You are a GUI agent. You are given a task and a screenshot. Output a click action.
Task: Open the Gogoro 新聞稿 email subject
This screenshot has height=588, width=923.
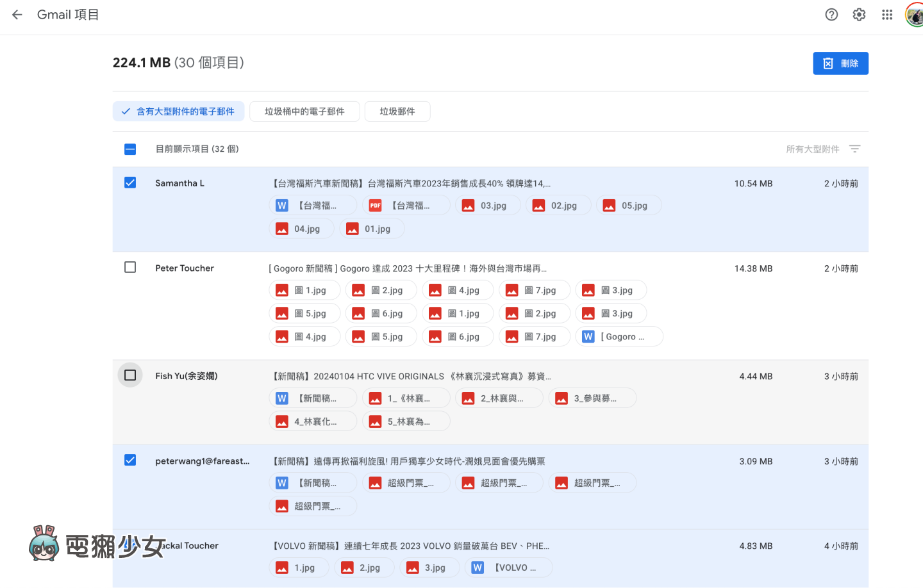click(x=408, y=268)
